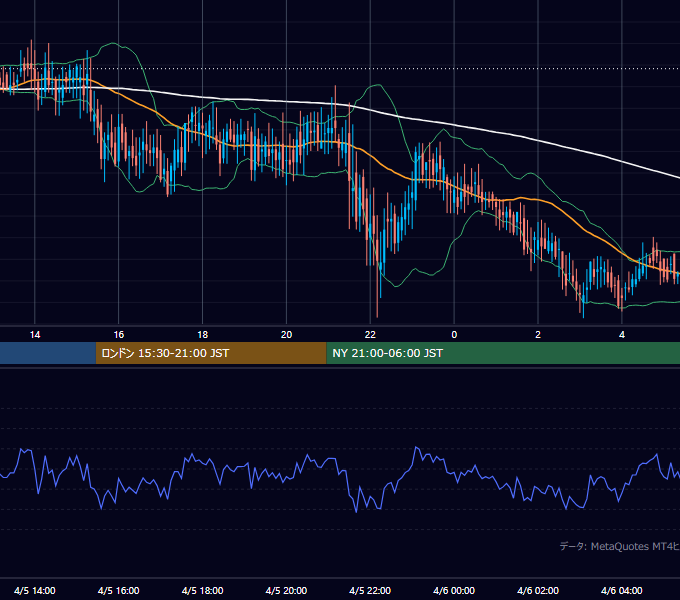Select the NY 21:00-06:00 JST session bar
680x600 pixels.
[x=503, y=353]
